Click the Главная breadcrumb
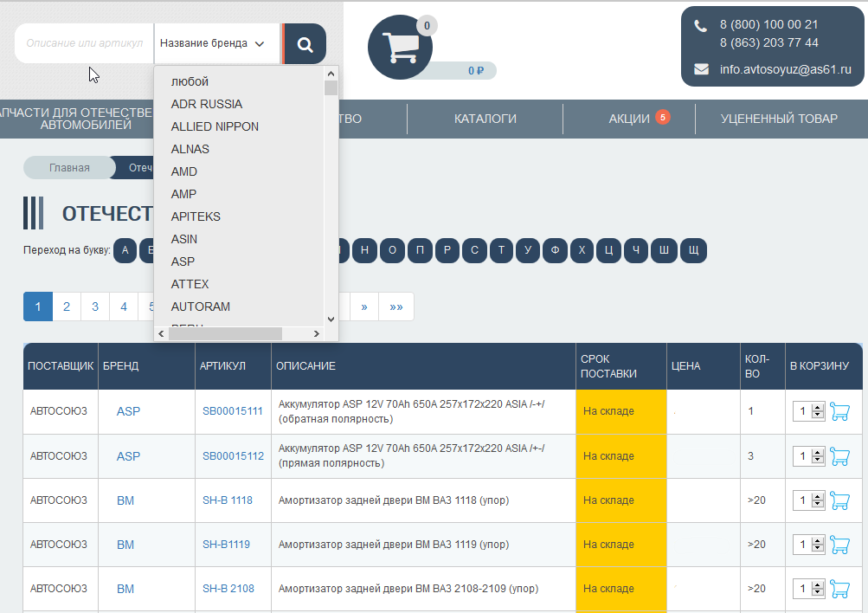The image size is (868, 613). (69, 168)
